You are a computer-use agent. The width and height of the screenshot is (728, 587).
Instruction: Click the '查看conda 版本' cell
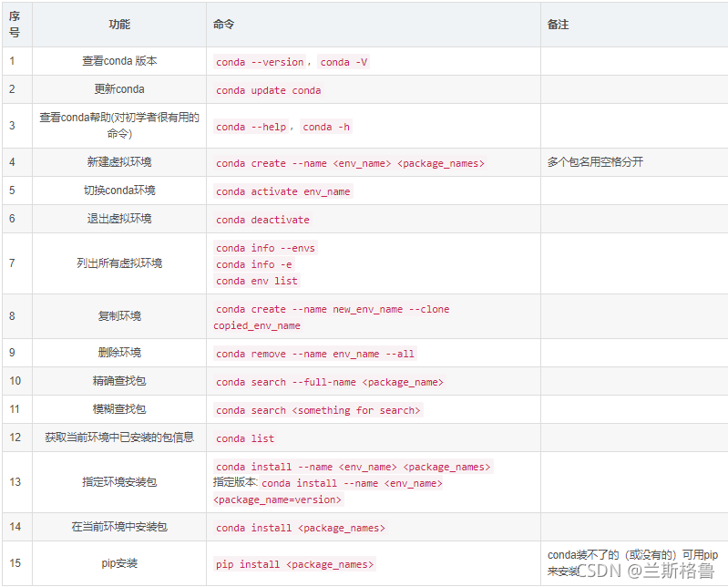click(119, 61)
